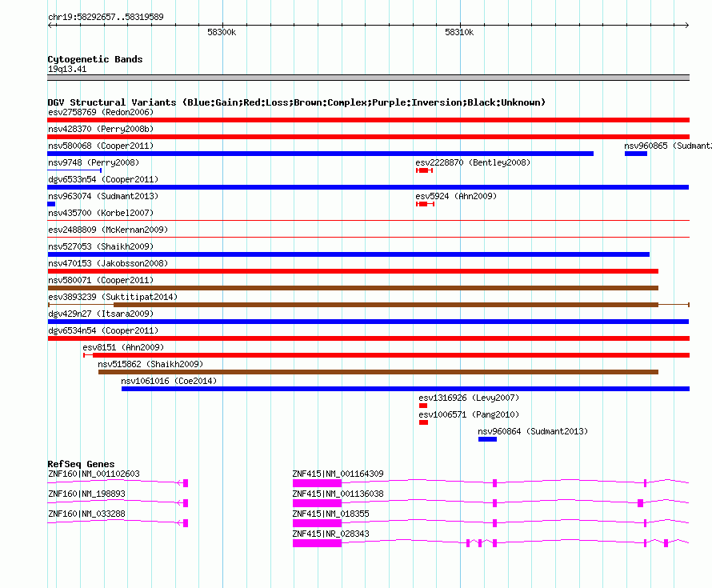
Task: Click the 58300k ruler tick label
Action: (222, 32)
